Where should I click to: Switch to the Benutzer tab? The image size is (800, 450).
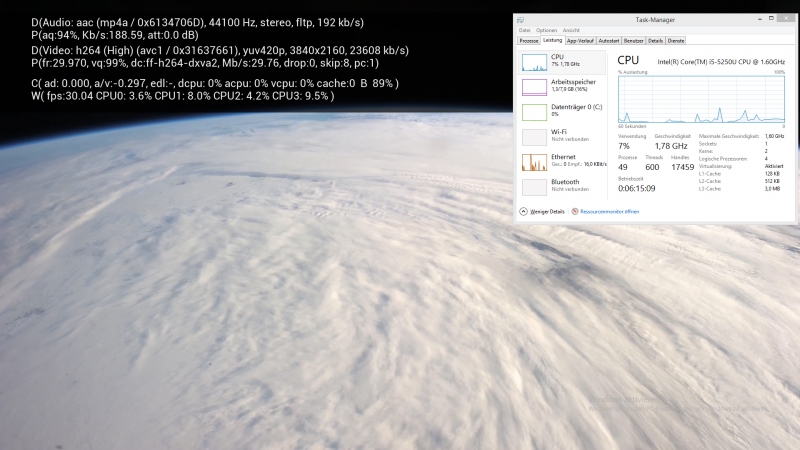[633, 41]
